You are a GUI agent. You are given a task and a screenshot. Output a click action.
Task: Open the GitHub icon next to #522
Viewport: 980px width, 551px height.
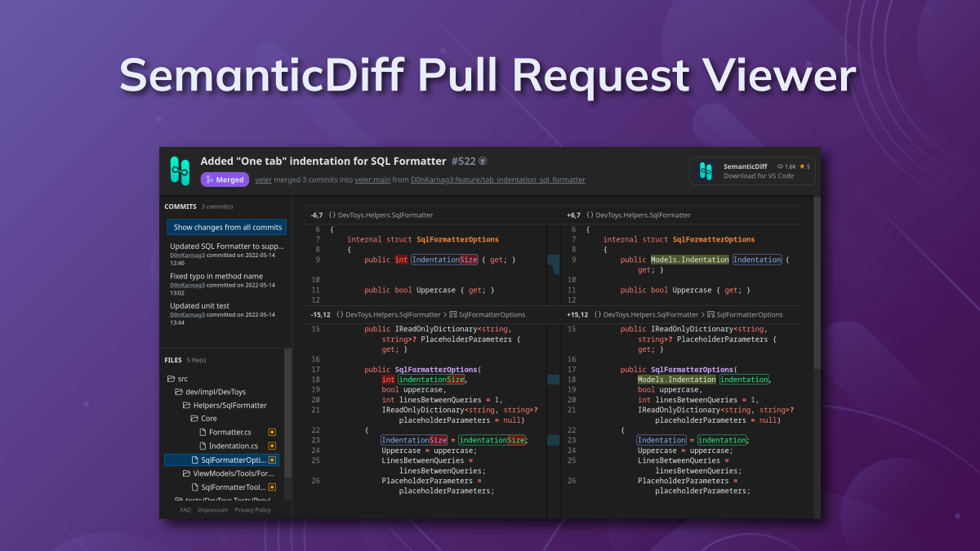click(x=483, y=162)
